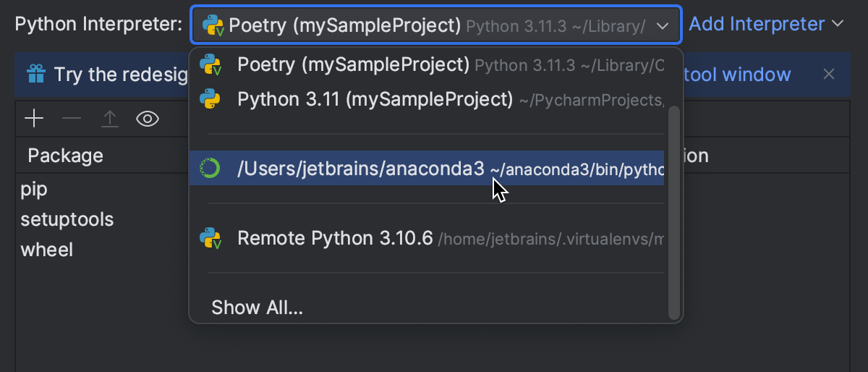Click the Python 3.11 interpreter icon in list
This screenshot has height=372, width=868.
210,99
